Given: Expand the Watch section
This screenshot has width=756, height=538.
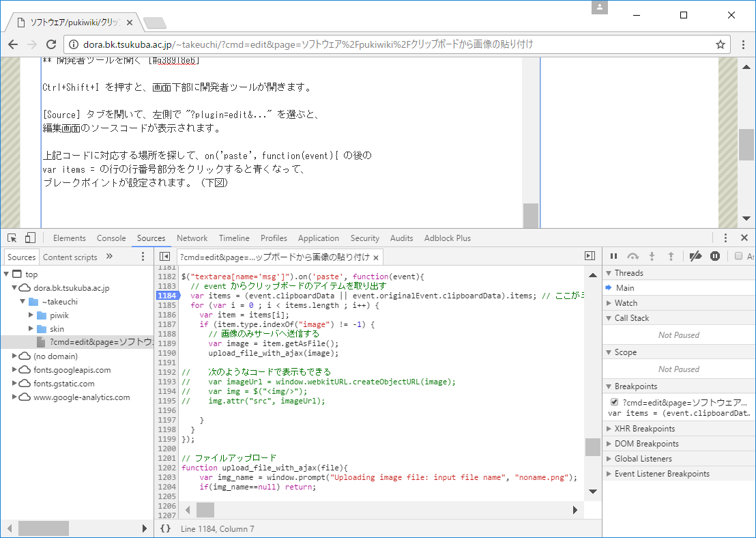Looking at the screenshot, I should (625, 303).
